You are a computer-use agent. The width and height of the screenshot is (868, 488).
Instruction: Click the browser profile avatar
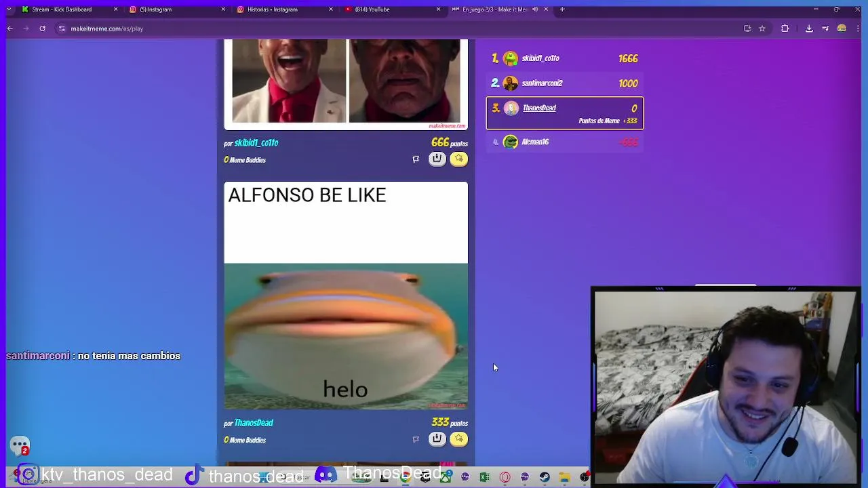pyautogui.click(x=842, y=28)
